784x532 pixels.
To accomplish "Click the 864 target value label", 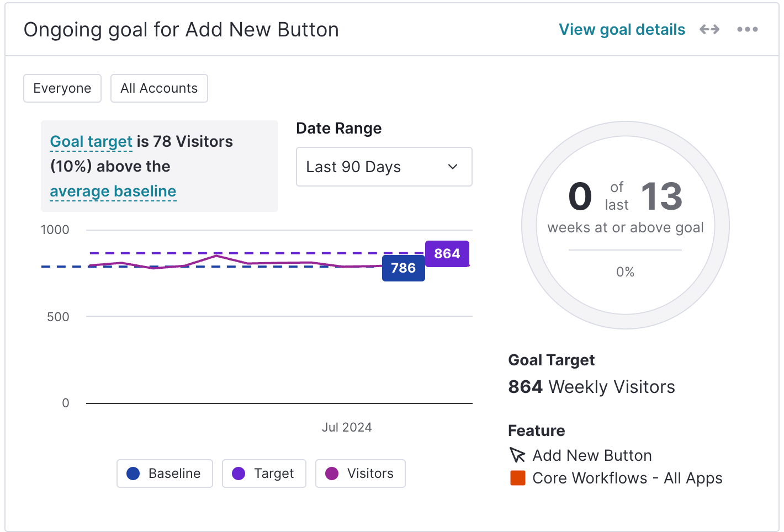I will (447, 254).
